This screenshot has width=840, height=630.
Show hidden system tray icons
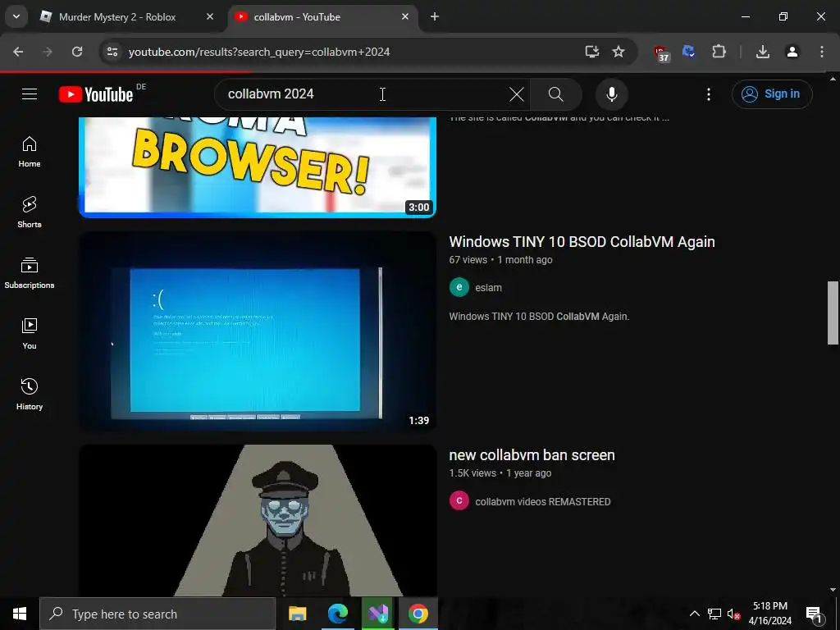tap(694, 614)
